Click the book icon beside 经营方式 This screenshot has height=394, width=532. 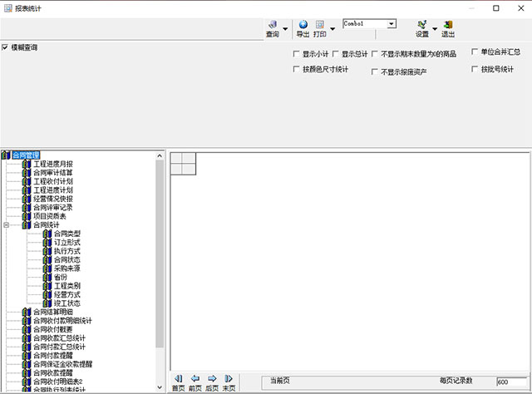click(x=47, y=294)
